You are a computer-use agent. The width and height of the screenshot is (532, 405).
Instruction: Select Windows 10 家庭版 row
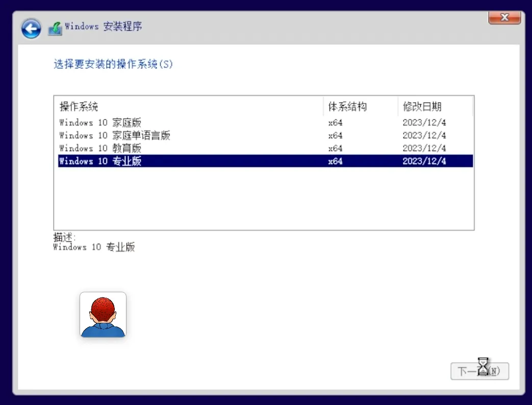[x=265, y=122]
